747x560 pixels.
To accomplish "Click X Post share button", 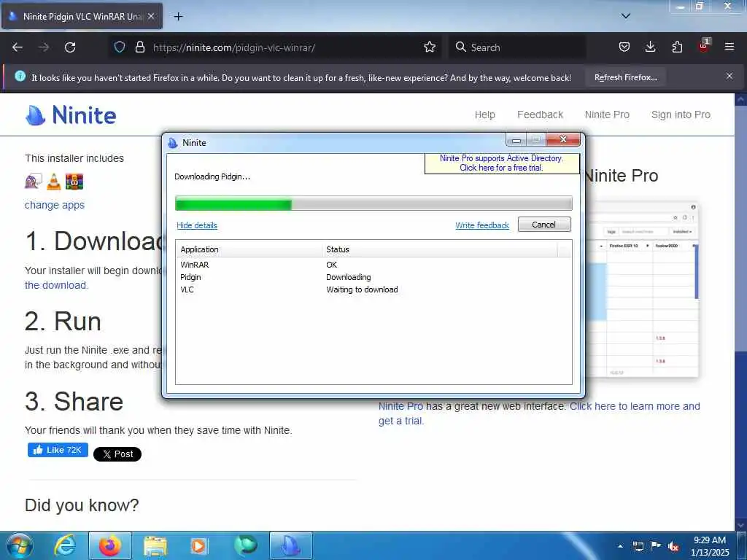I will coord(117,454).
